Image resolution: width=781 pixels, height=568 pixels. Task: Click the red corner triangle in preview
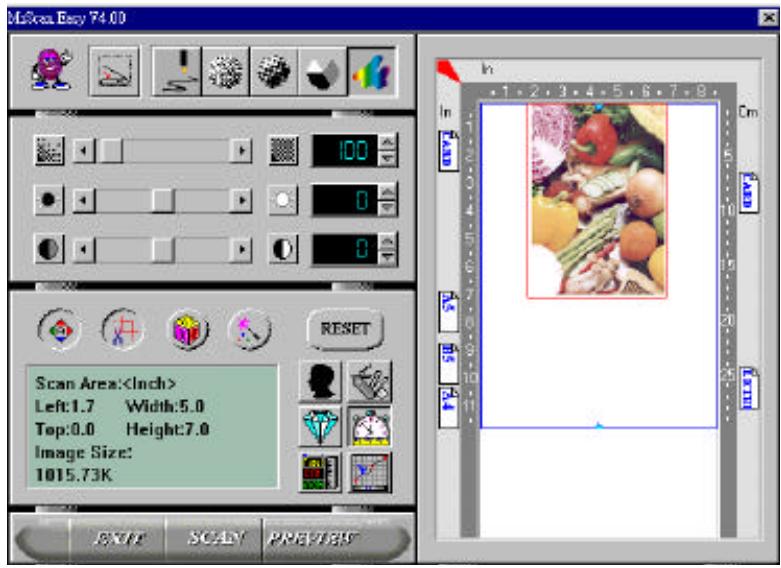tap(448, 70)
